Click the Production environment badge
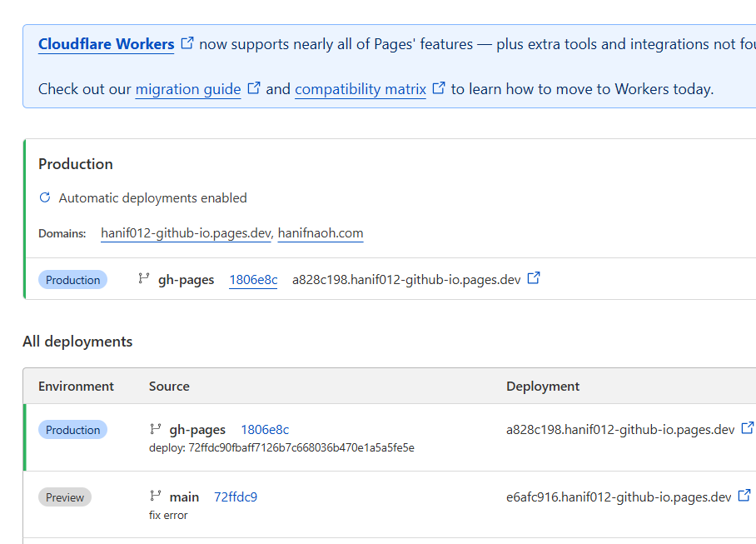756x544 pixels. 72,429
